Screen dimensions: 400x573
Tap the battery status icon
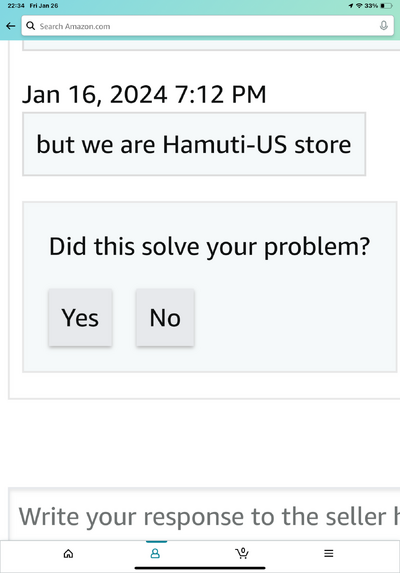(x=386, y=6)
